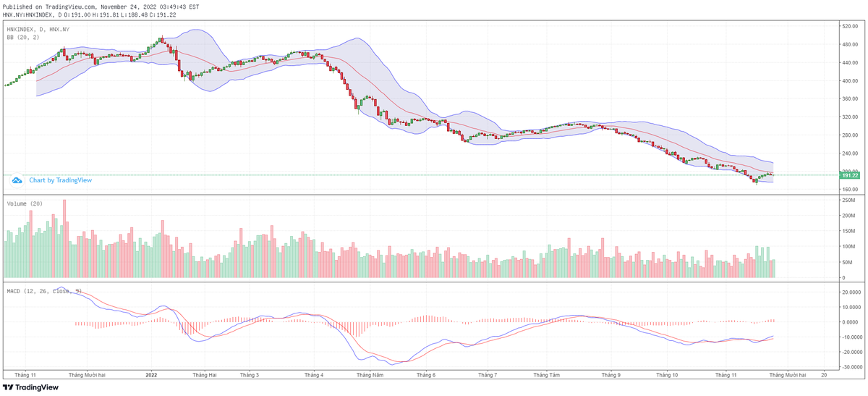
Task: Click the Tháng 6 label on time axis
Action: pos(426,375)
